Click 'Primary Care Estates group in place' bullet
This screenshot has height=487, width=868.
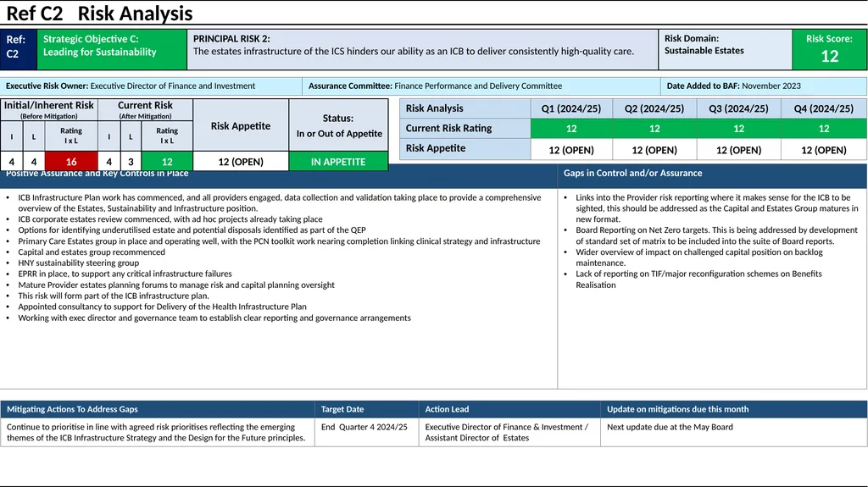pyautogui.click(x=279, y=241)
